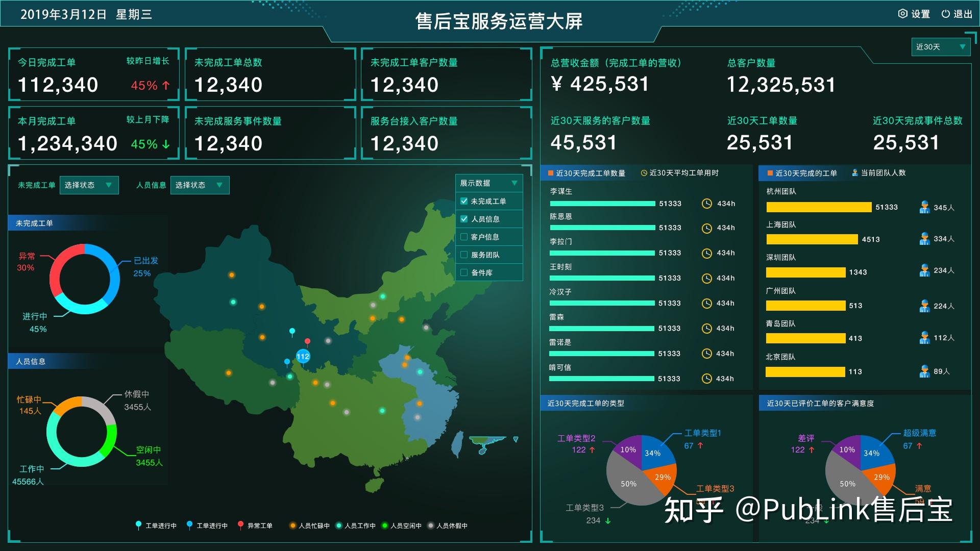The image size is (980, 551).
Task: Click clock icon in 陈思恩 row
Action: tap(707, 228)
